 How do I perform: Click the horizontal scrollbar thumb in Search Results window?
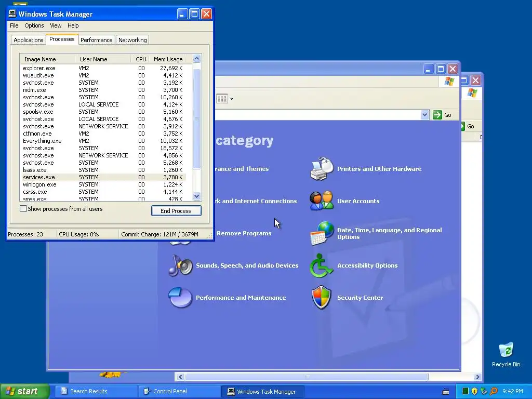coord(307,377)
